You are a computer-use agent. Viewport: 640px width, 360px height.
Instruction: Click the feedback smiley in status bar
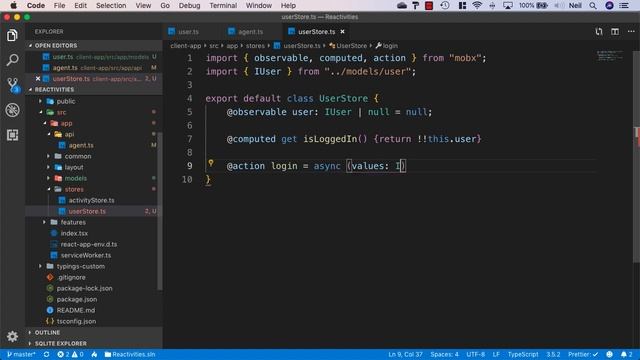pyautogui.click(x=609, y=354)
